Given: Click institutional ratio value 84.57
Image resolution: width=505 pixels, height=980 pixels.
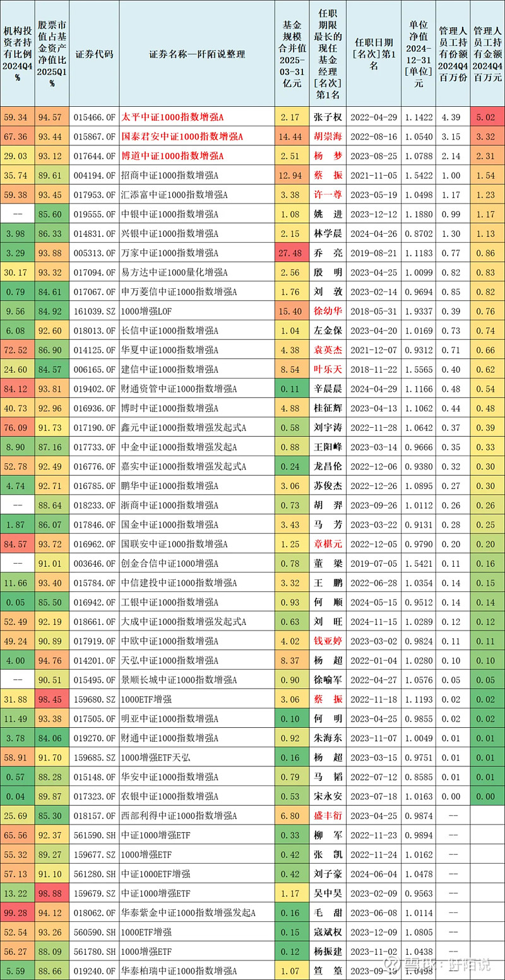Looking at the screenshot, I should coord(16,544).
